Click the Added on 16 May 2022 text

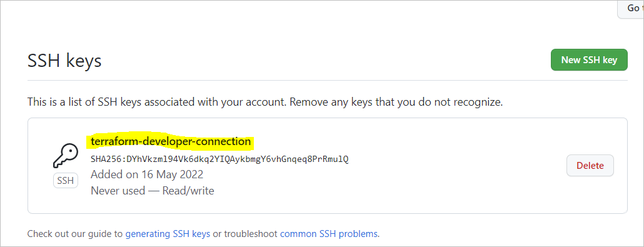coord(147,174)
